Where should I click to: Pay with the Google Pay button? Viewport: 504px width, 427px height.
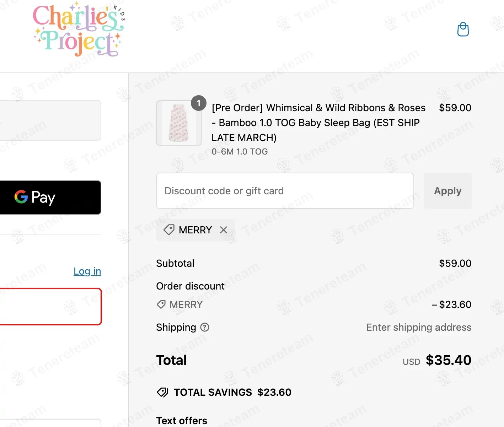[x=50, y=198]
